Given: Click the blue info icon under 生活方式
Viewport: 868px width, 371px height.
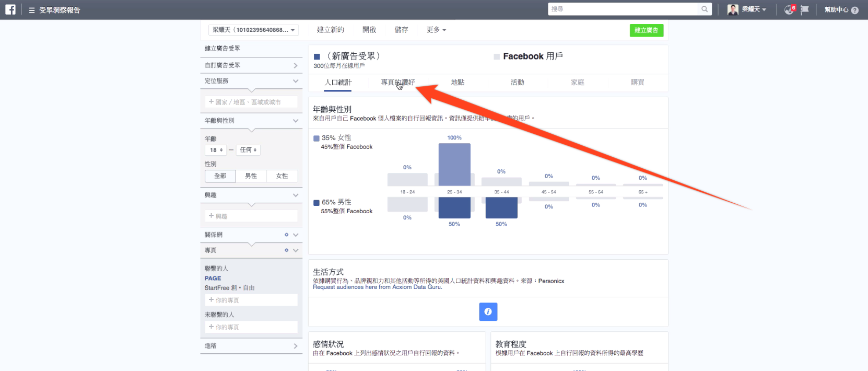Looking at the screenshot, I should click(488, 312).
